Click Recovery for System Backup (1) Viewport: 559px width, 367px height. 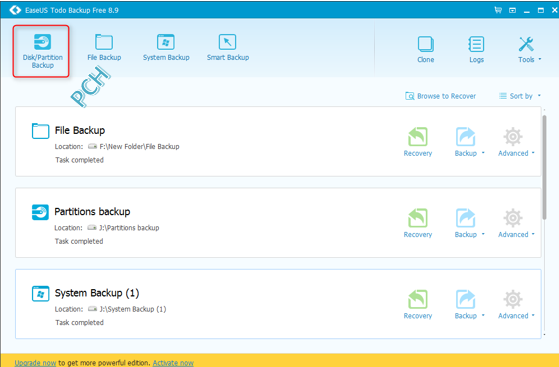[418, 305]
